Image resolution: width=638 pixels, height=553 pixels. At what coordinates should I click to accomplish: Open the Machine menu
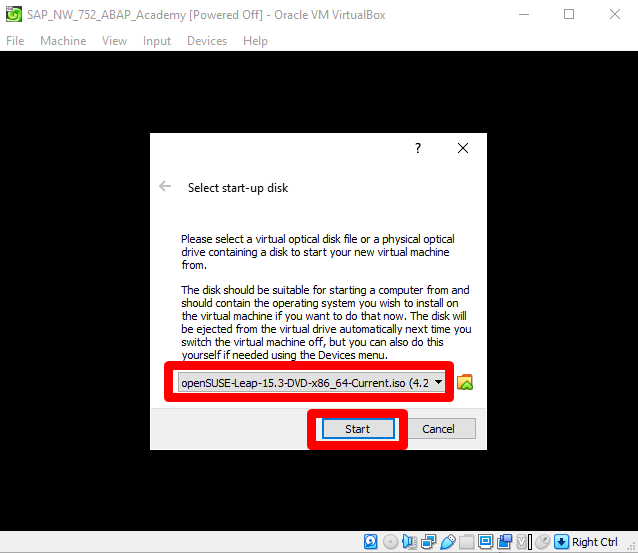click(63, 41)
